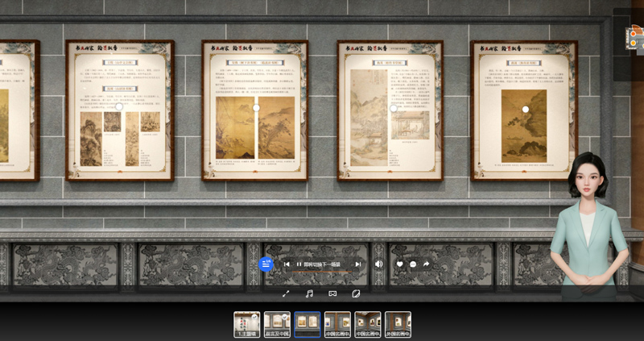Click hotspot on panel with four small paintings
Screen dimensions: 644x341
coord(119,106)
